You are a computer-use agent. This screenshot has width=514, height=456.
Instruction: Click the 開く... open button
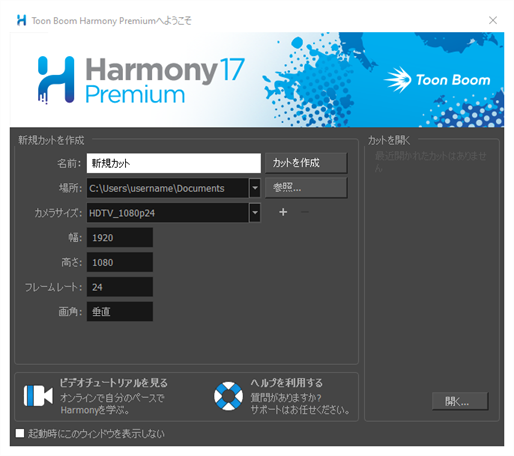[460, 401]
